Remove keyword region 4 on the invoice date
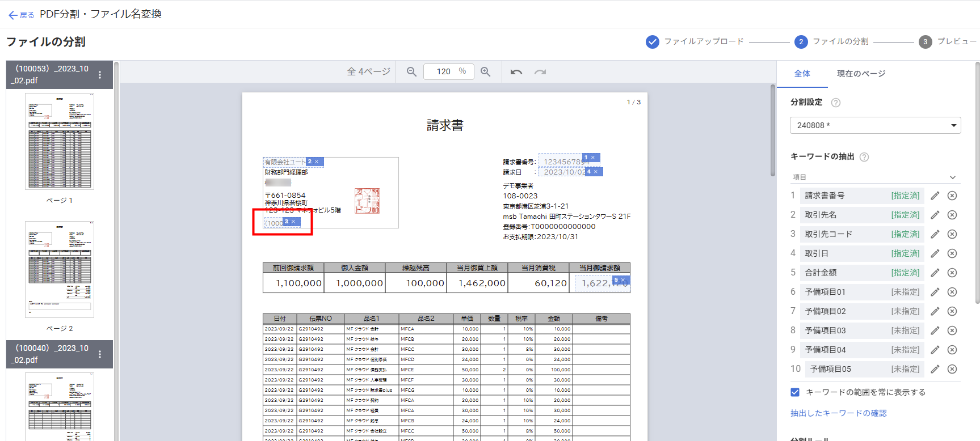 596,172
